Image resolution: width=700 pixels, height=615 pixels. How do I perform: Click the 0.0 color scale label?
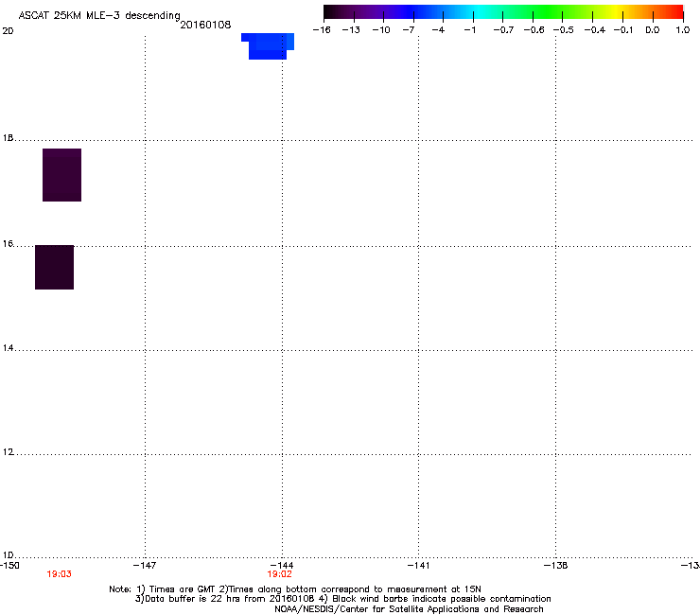click(x=653, y=30)
